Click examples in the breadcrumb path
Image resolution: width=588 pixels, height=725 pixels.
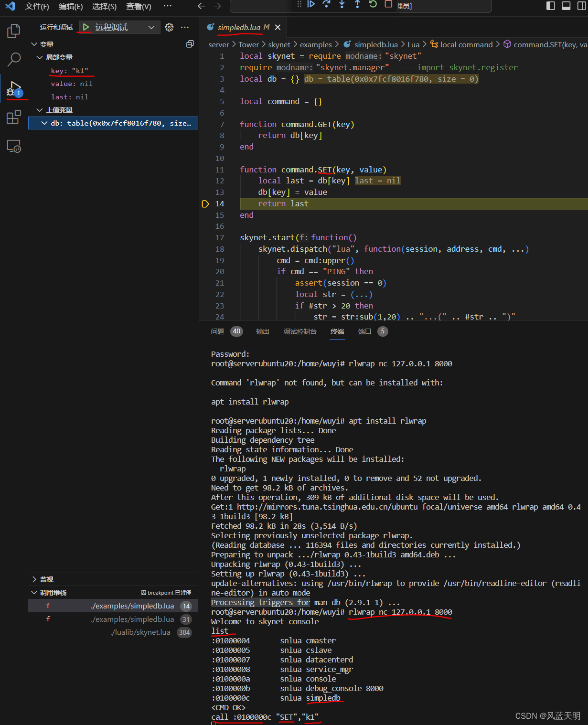(316, 44)
